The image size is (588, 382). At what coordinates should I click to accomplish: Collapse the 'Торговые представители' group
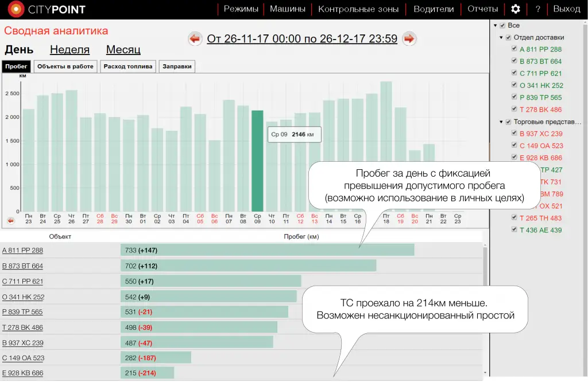click(x=501, y=122)
